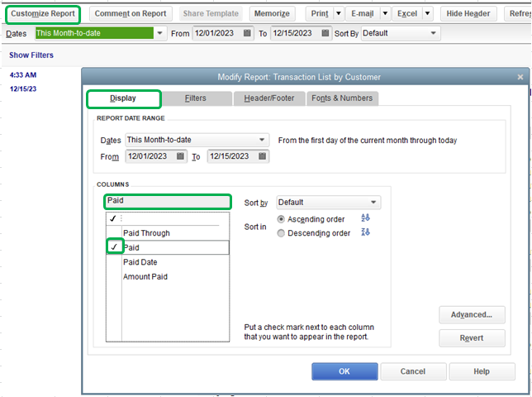Open Comment on Report
Image resolution: width=532 pixels, height=397 pixels.
[131, 14]
